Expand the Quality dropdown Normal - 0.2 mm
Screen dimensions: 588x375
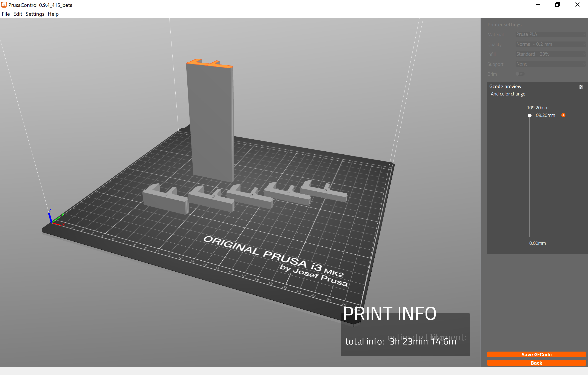550,44
